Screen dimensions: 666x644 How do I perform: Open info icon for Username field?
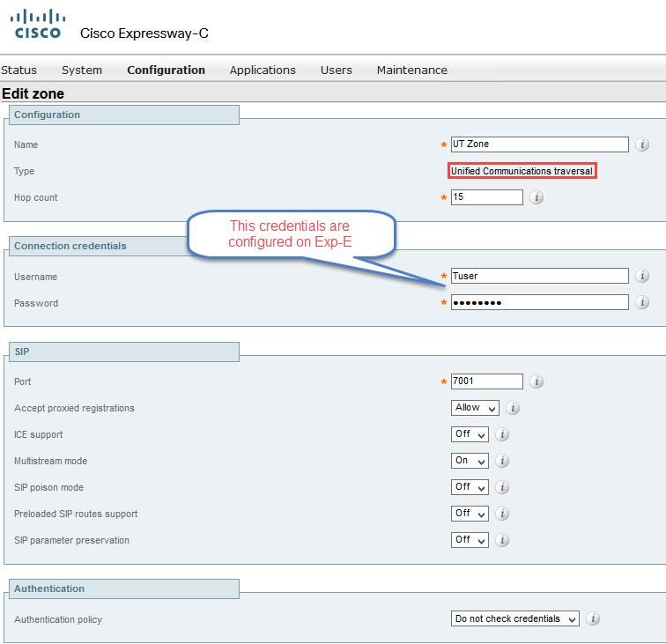642,276
